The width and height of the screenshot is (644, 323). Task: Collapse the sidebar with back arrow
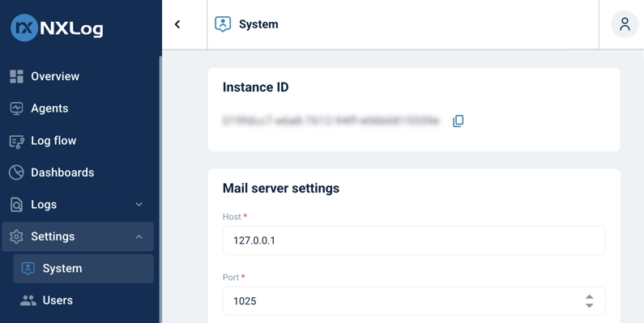(x=177, y=24)
